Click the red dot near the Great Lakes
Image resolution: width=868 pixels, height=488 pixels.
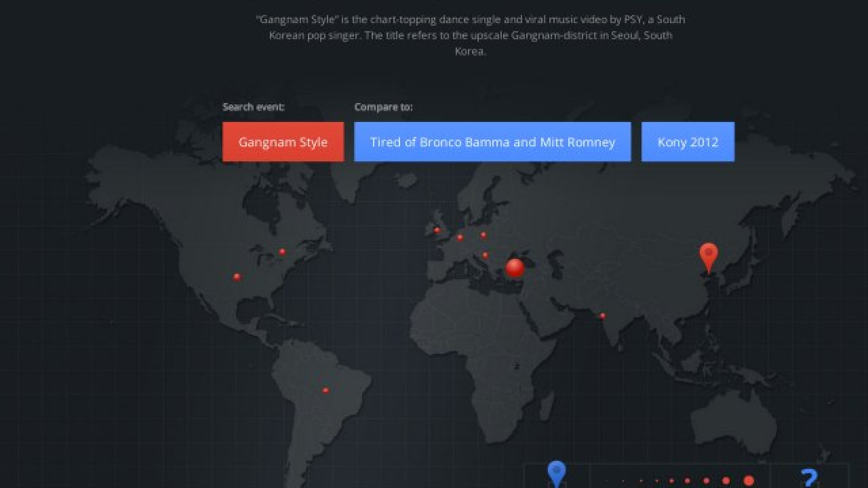(282, 251)
